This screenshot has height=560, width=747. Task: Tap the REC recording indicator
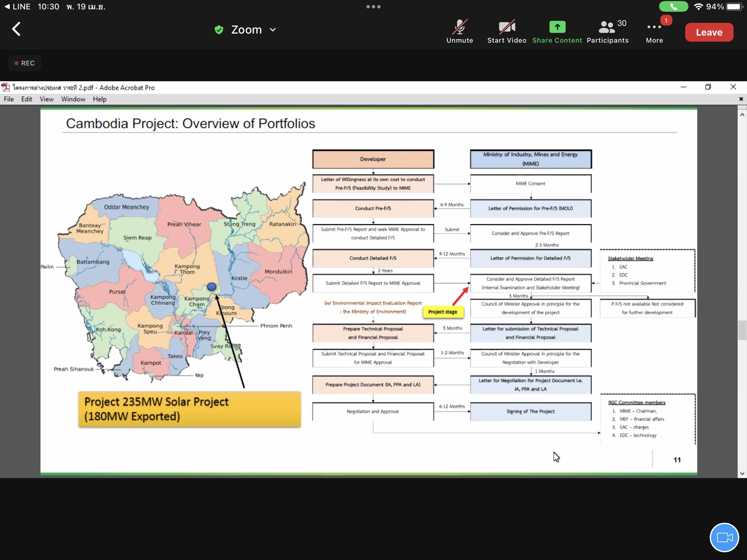tap(25, 63)
